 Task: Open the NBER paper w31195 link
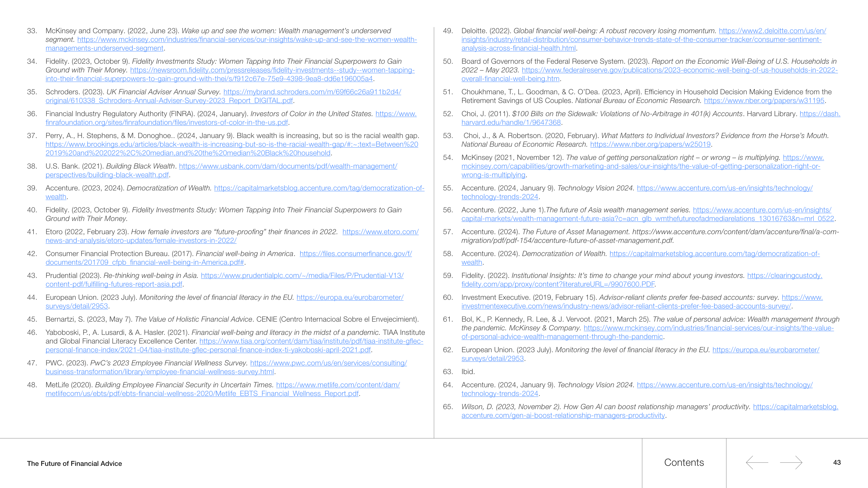[x=764, y=101]
